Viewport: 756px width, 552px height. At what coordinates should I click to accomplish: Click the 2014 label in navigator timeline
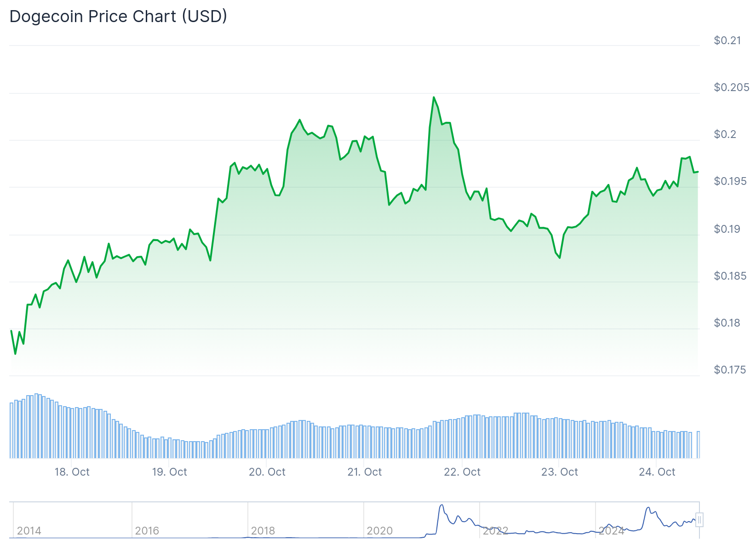tap(29, 531)
